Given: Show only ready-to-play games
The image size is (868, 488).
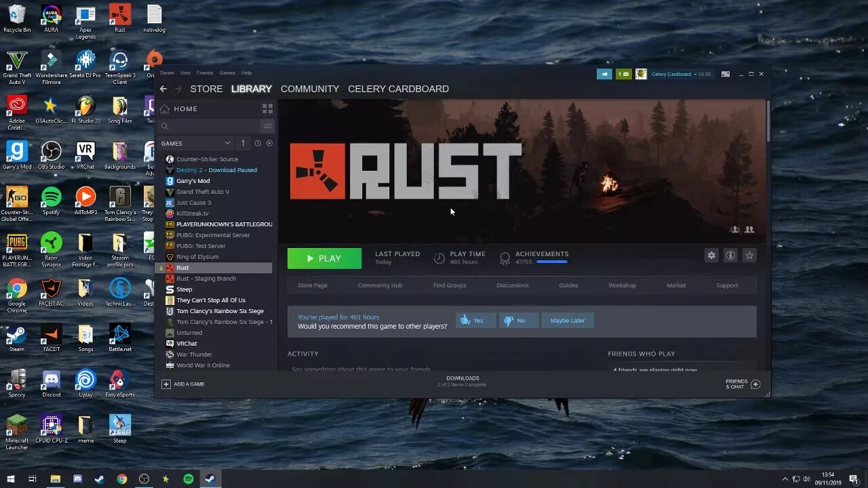Looking at the screenshot, I should 269,143.
